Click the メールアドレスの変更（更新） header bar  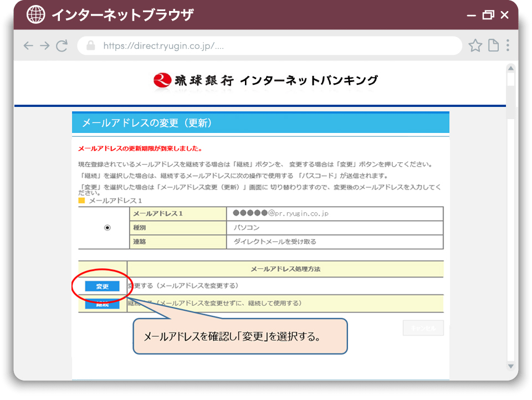coord(260,123)
